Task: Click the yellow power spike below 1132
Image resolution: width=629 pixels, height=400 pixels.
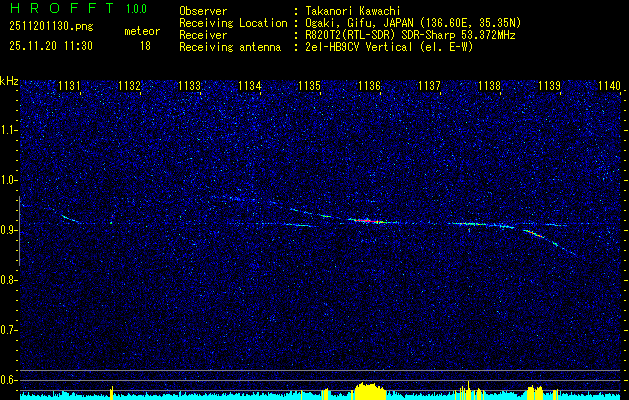Action: (112, 393)
